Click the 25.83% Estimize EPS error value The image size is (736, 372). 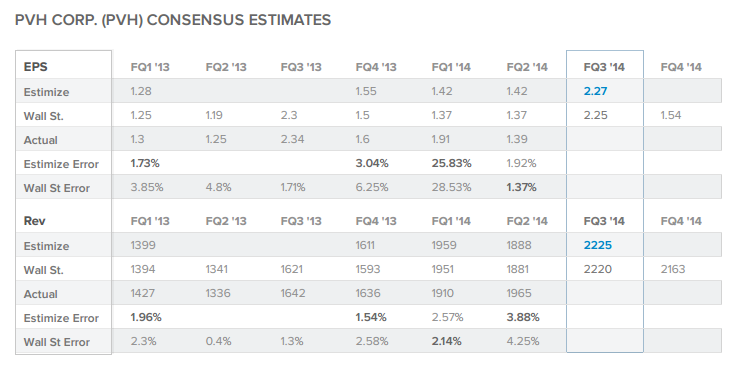[x=452, y=163]
